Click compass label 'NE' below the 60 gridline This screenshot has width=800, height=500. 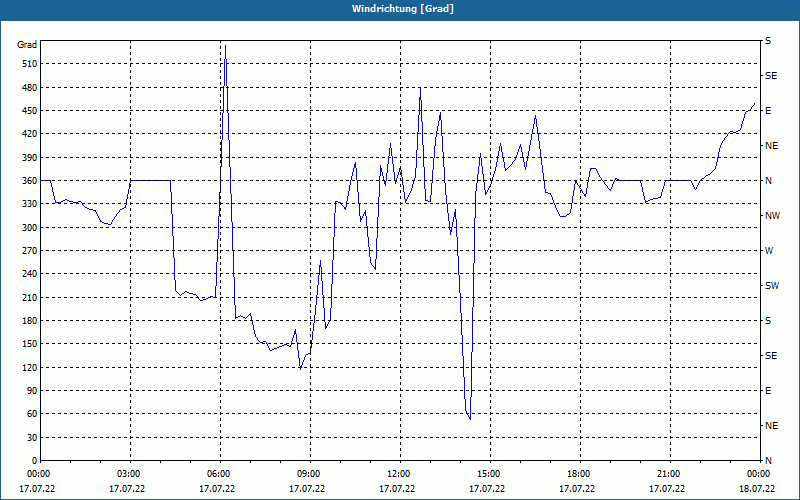[x=771, y=426]
